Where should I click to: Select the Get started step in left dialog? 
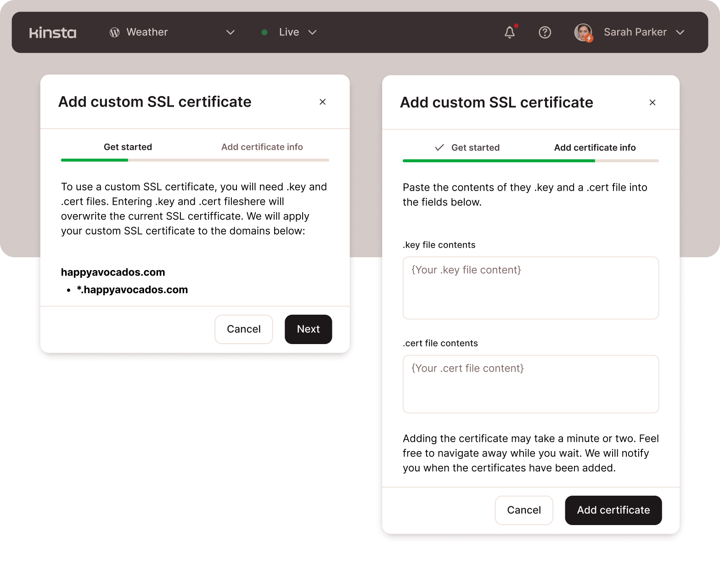128,147
